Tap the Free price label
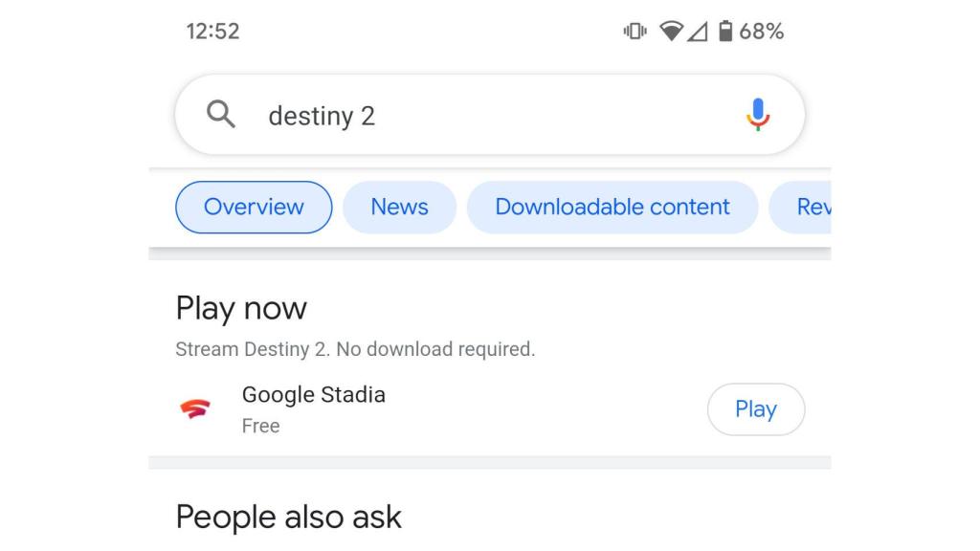This screenshot has width=980, height=551. click(261, 426)
